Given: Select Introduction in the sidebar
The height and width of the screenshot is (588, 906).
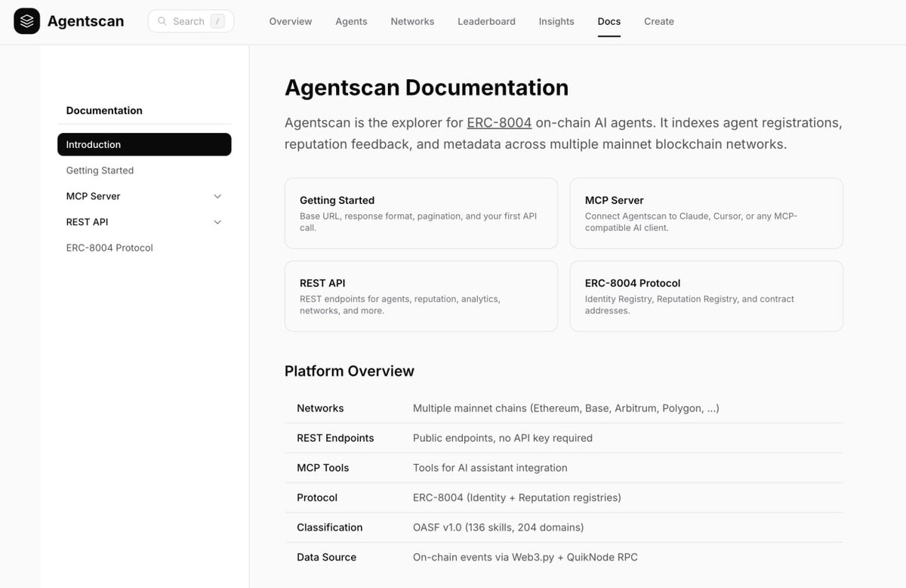Looking at the screenshot, I should pos(144,144).
